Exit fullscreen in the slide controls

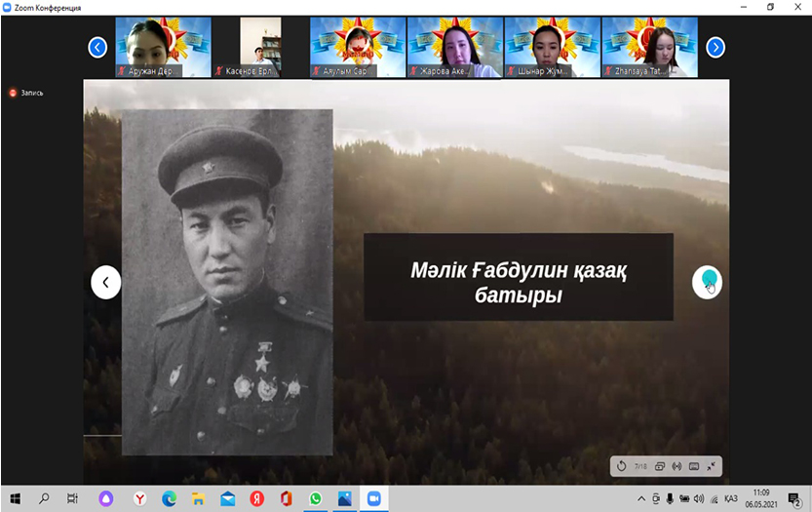click(x=712, y=466)
